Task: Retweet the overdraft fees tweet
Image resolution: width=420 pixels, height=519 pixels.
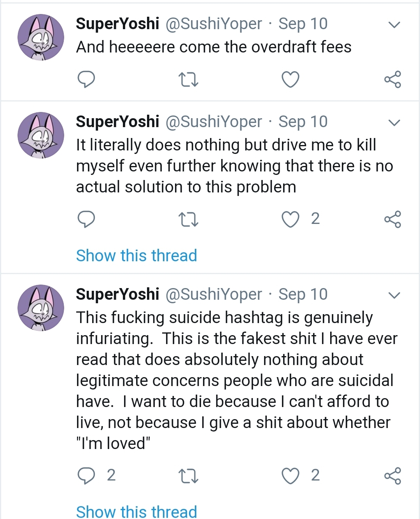Action: click(x=188, y=79)
